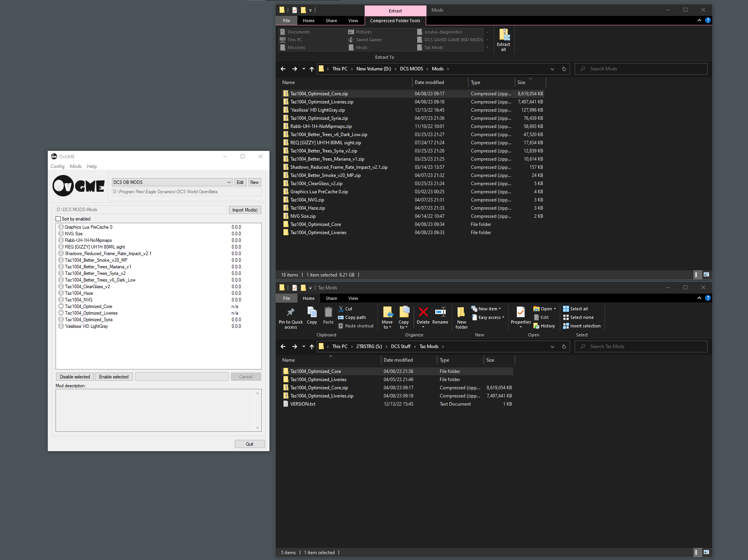Open recent locations dropdown in Taz Mods

click(304, 346)
